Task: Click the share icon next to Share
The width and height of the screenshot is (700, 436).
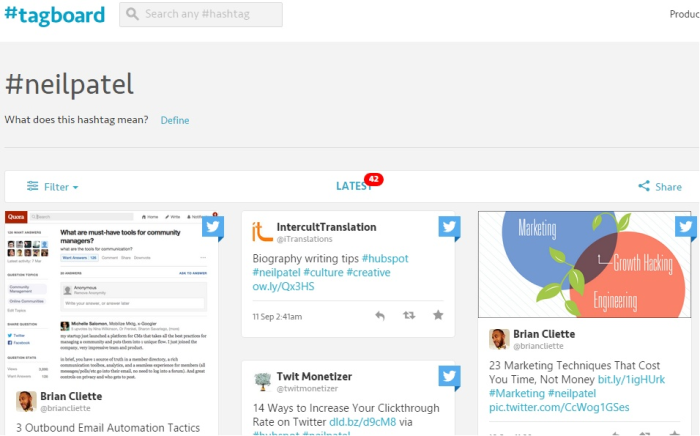Action: (644, 186)
